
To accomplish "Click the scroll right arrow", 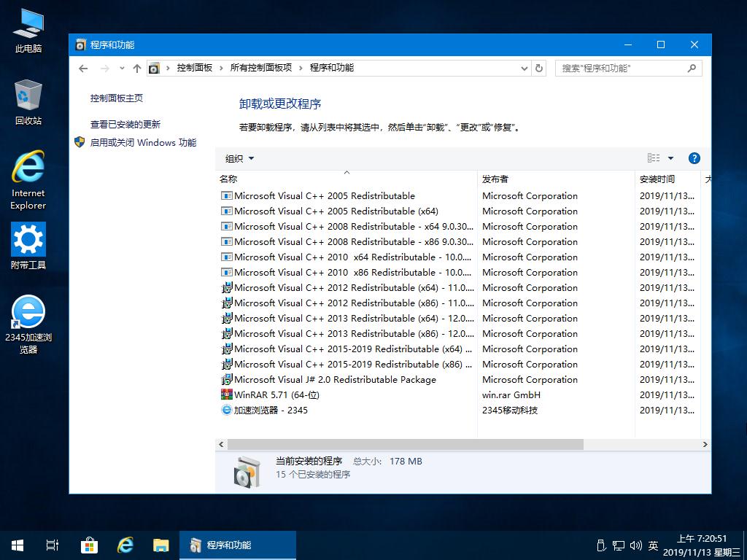I will 705,444.
